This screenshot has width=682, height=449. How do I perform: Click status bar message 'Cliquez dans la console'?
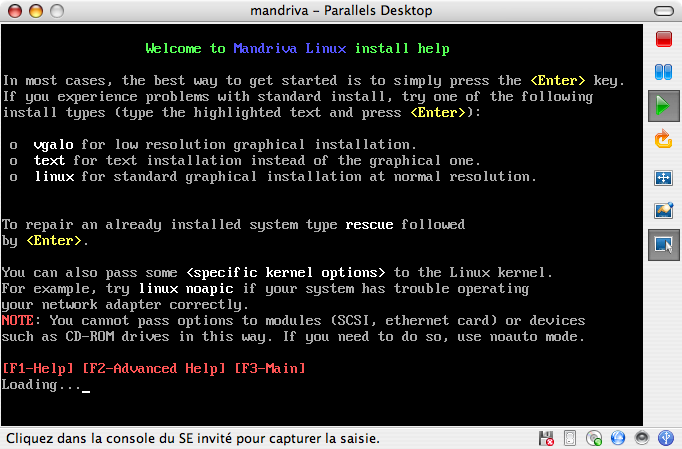[193, 439]
